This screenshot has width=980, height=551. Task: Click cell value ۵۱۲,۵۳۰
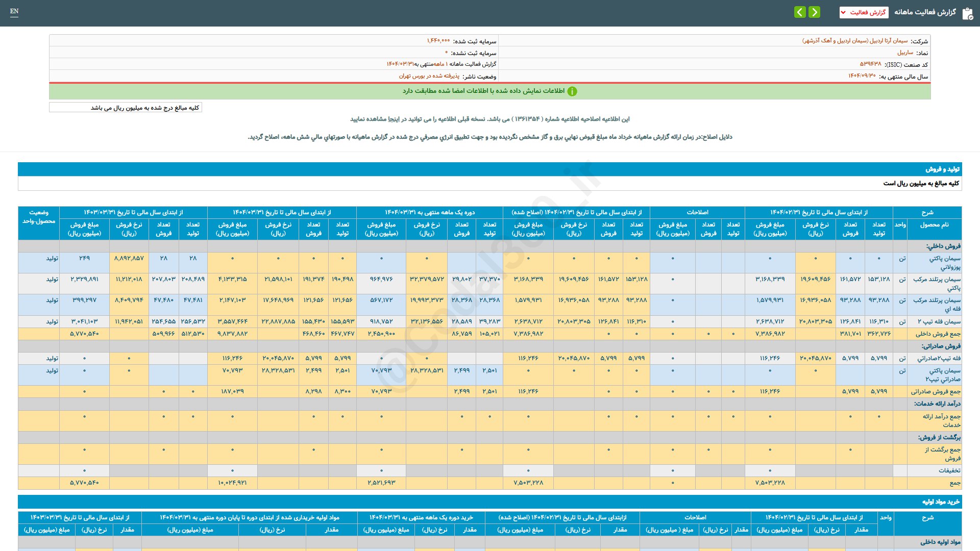193,334
